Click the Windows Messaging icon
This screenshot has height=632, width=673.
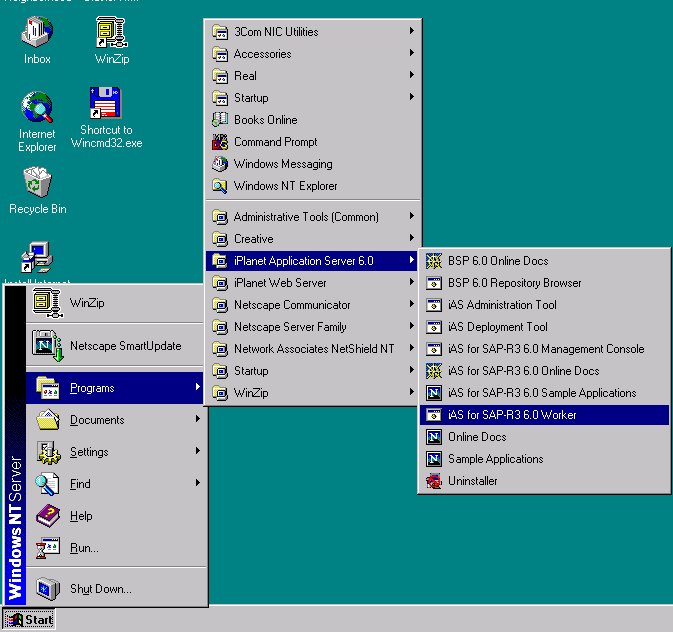(220, 164)
